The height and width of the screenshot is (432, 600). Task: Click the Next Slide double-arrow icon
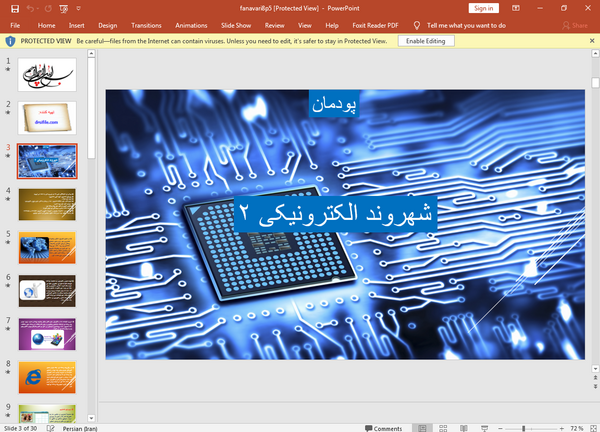click(x=595, y=386)
